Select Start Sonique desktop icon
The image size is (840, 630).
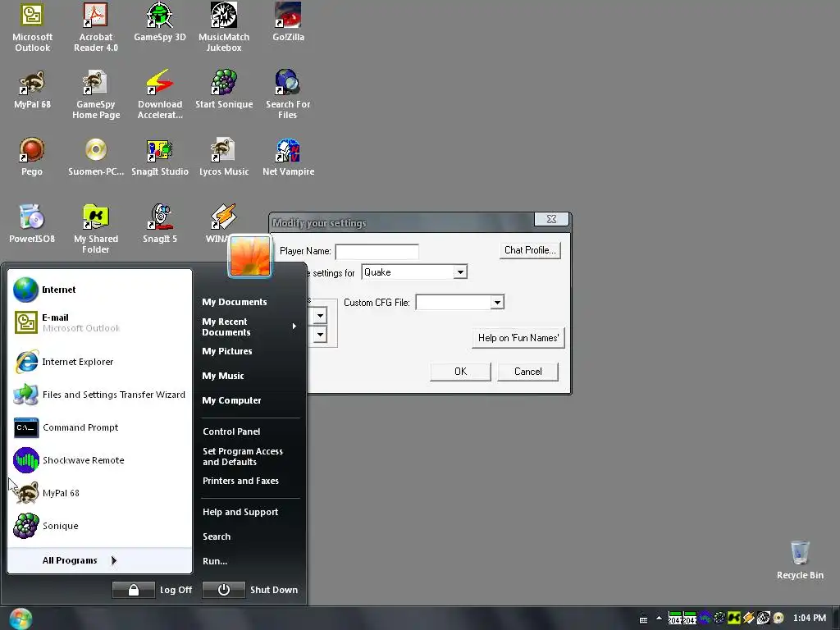tap(224, 89)
